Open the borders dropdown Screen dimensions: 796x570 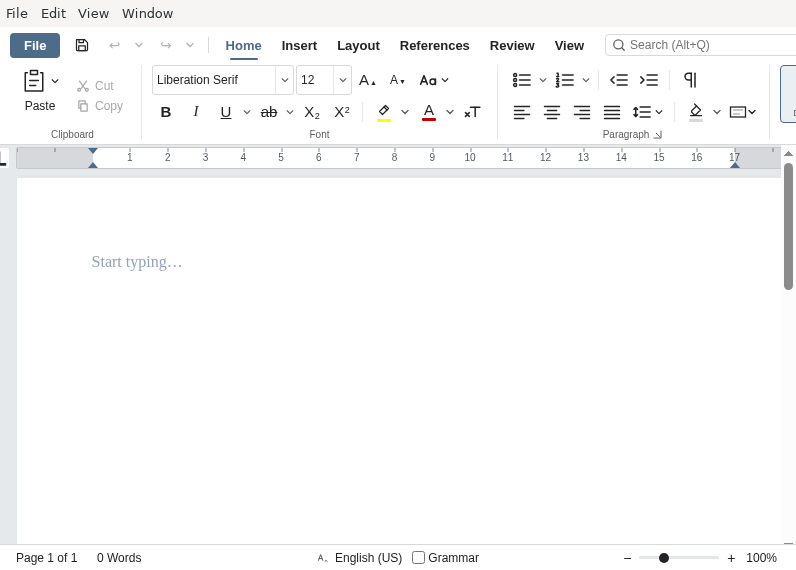[x=743, y=112]
